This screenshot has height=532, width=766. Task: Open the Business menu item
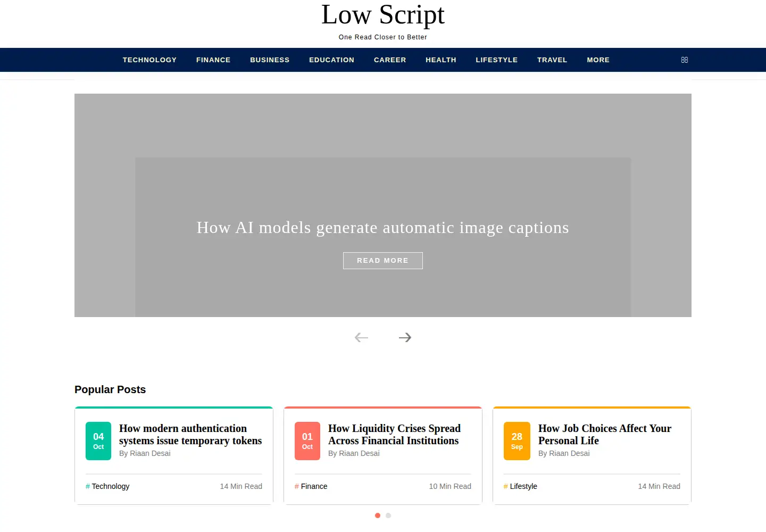[x=270, y=60]
